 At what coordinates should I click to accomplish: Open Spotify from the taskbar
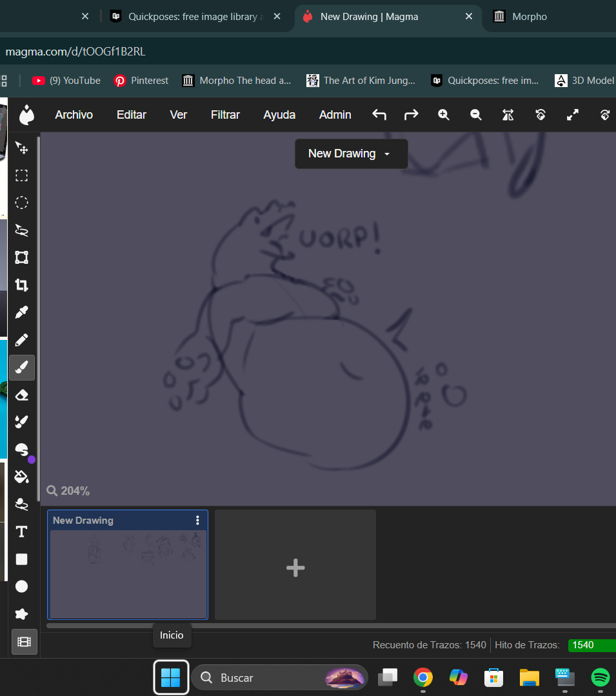601,677
